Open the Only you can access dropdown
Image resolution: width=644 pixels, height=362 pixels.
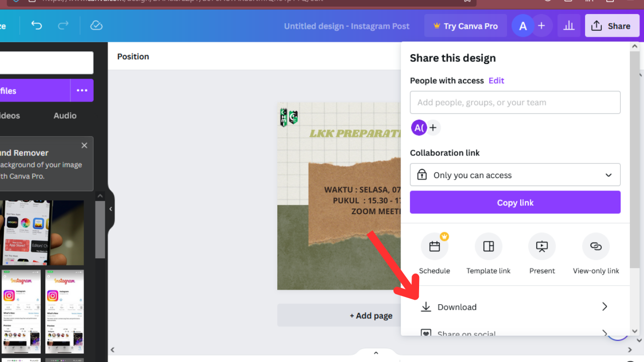pyautogui.click(x=515, y=175)
